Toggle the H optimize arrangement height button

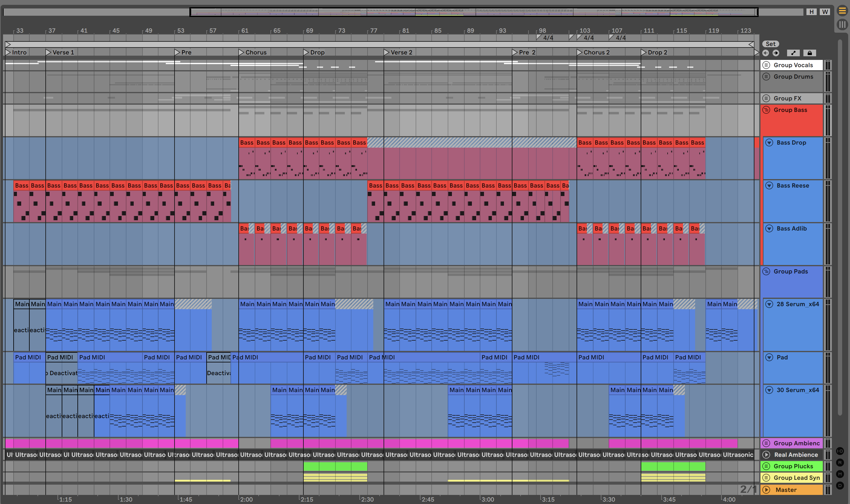pos(812,12)
